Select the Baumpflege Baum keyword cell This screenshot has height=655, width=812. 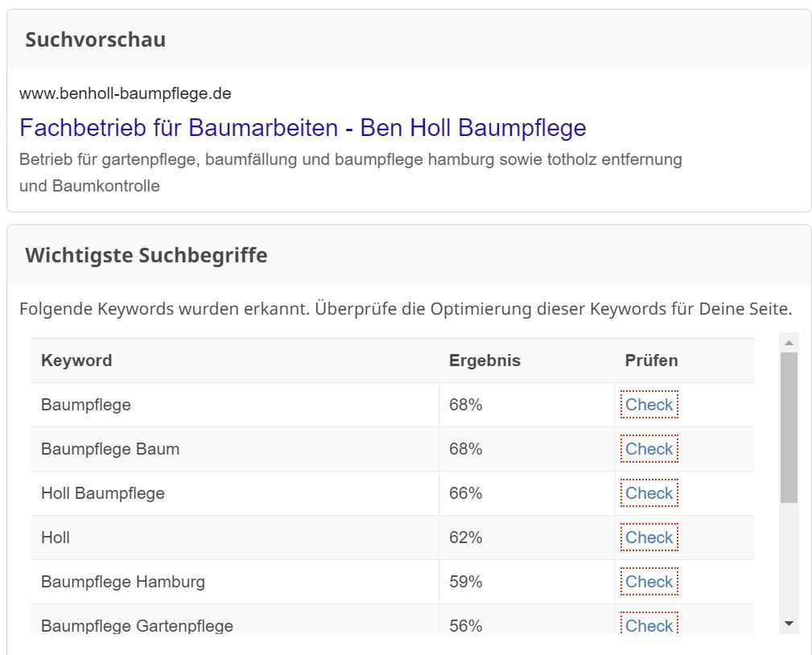[x=235, y=449]
